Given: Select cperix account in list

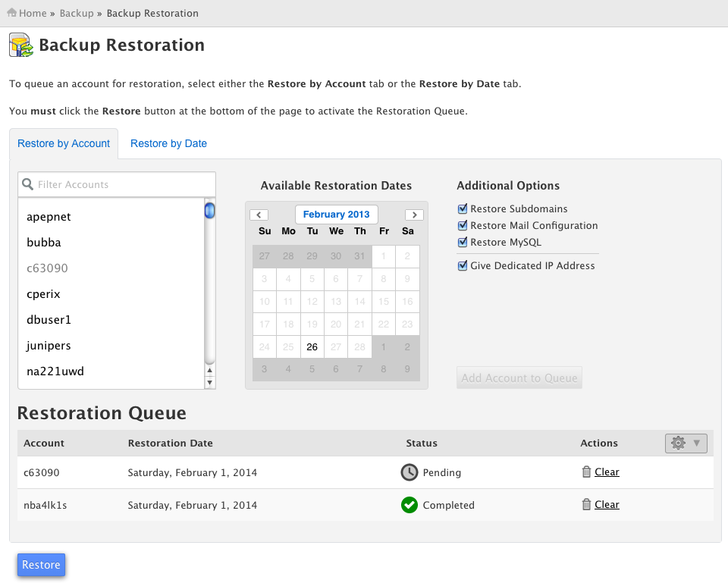Looking at the screenshot, I should click(x=43, y=294).
